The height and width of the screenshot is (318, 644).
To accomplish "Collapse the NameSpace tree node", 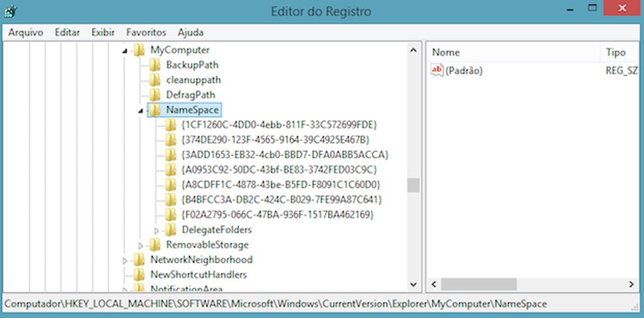I will coord(141,111).
